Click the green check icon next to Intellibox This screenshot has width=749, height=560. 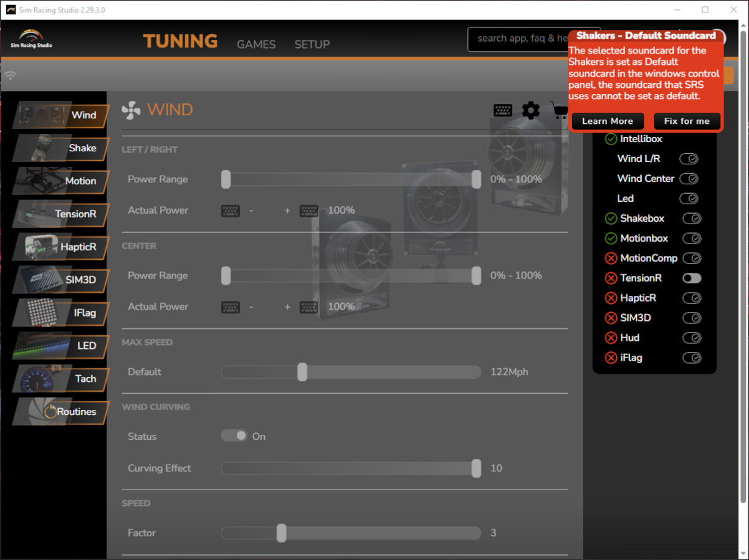611,139
